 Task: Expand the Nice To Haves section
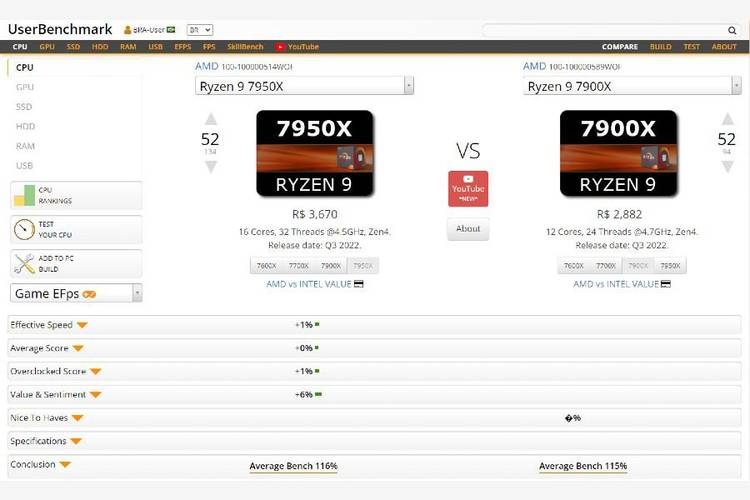77,418
